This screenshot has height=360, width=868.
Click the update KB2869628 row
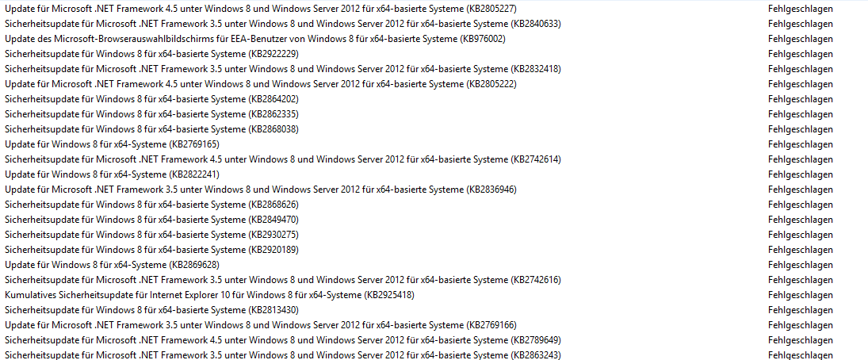pyautogui.click(x=112, y=265)
